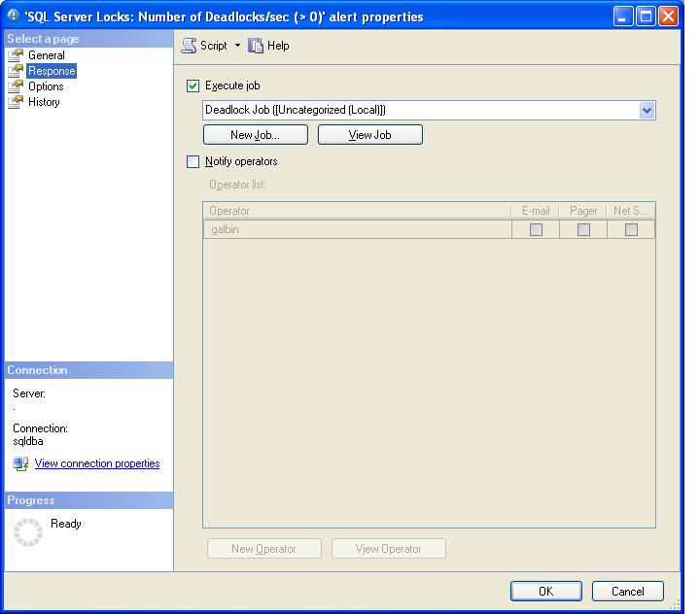
Task: Click the General page icon
Action: [16, 55]
